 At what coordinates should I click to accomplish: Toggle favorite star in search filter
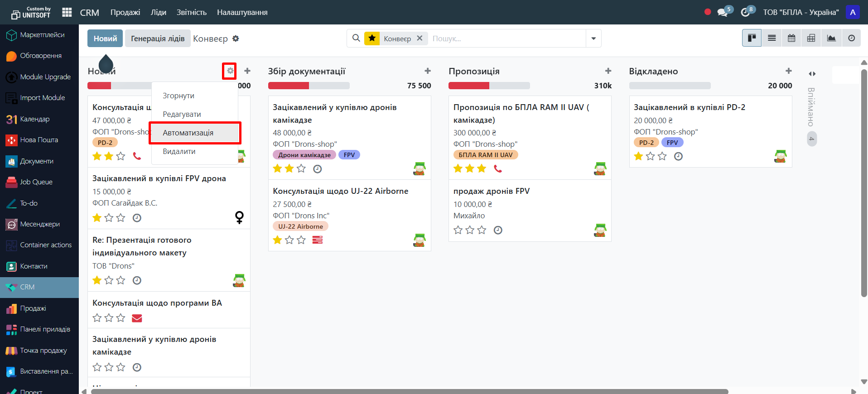point(372,38)
